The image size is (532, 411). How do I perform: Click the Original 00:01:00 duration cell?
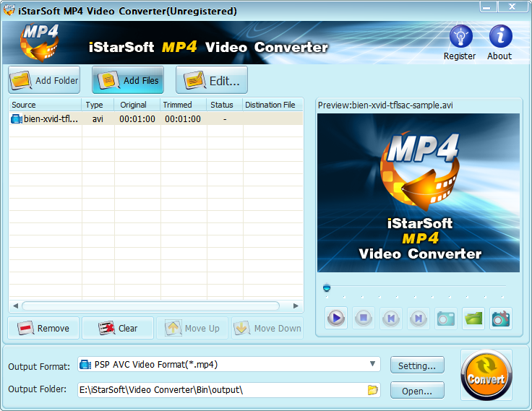pyautogui.click(x=137, y=119)
